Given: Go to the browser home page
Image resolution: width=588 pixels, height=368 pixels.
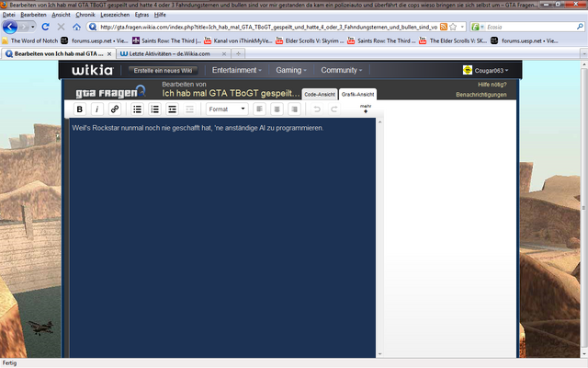Looking at the screenshot, I should coord(76,27).
